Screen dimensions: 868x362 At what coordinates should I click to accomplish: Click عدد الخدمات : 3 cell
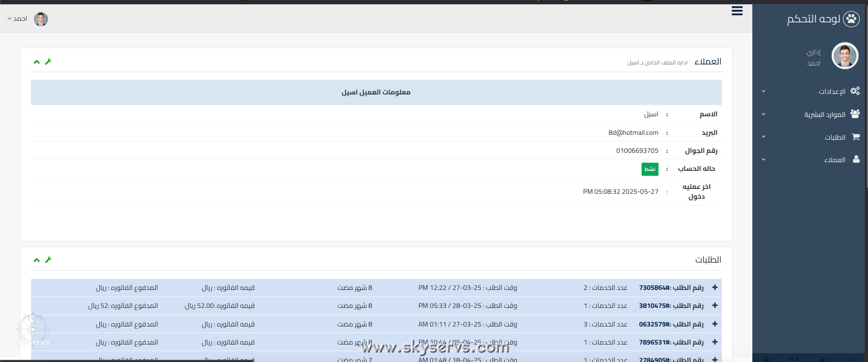tap(606, 324)
